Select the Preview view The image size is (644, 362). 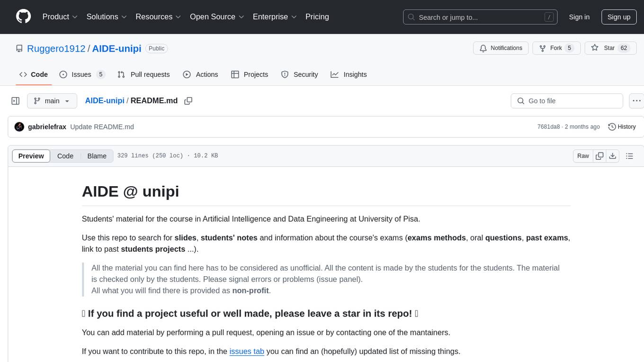click(x=31, y=156)
